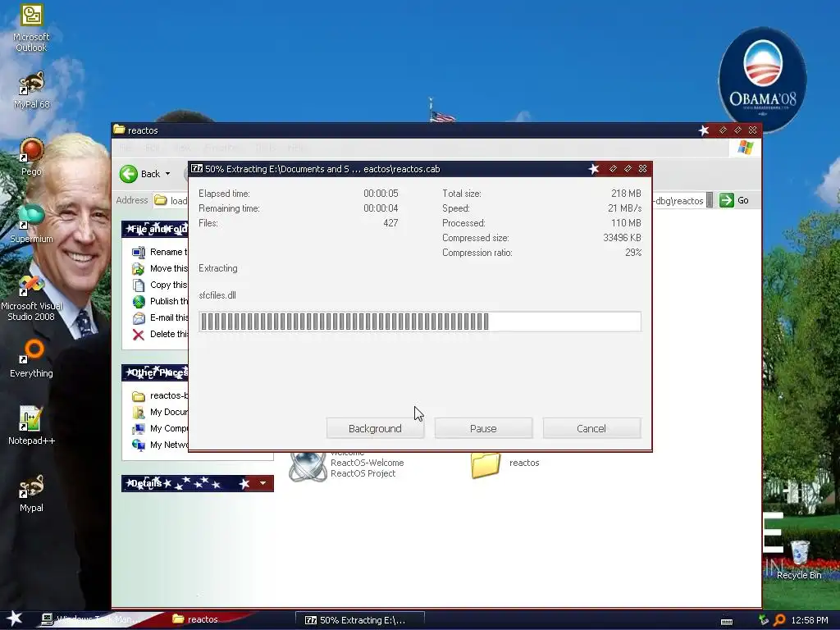This screenshot has width=840, height=630.
Task: Click the Compressed size 33496 KB value
Action: pos(622,238)
